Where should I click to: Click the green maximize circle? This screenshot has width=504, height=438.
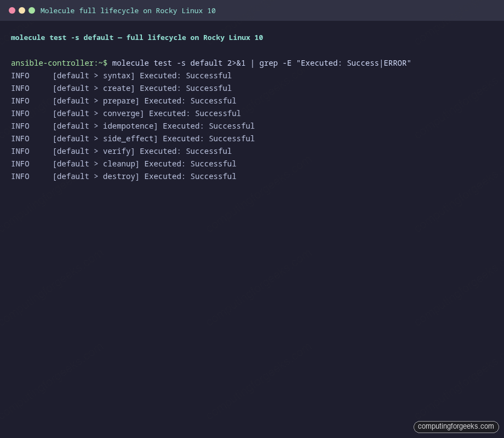[x=32, y=10]
